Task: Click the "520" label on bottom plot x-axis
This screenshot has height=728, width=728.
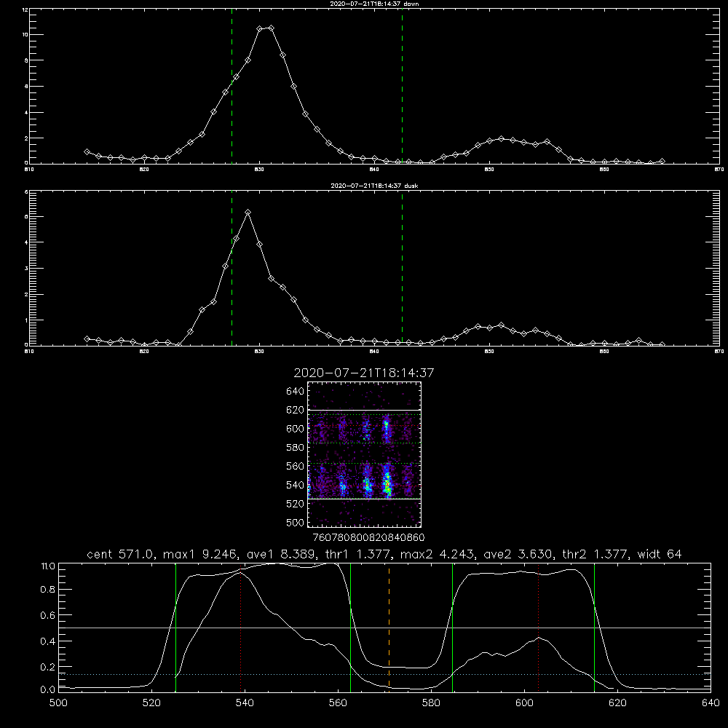Action: pyautogui.click(x=151, y=703)
